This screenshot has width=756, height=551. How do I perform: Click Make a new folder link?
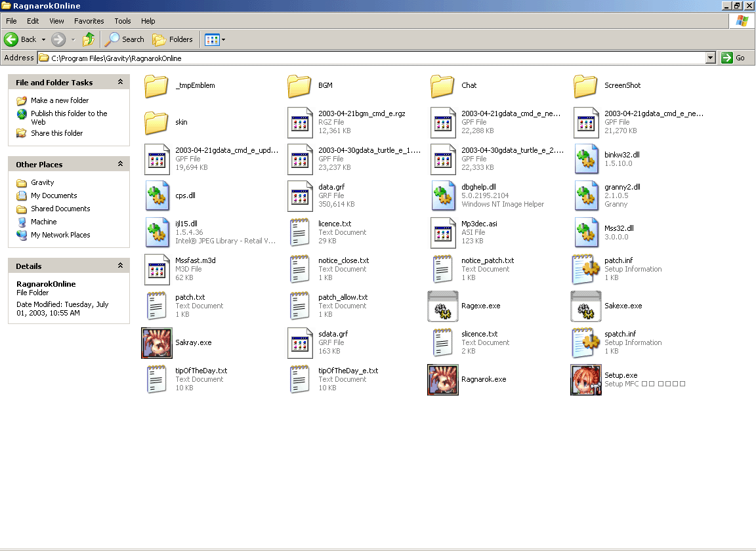tap(60, 100)
